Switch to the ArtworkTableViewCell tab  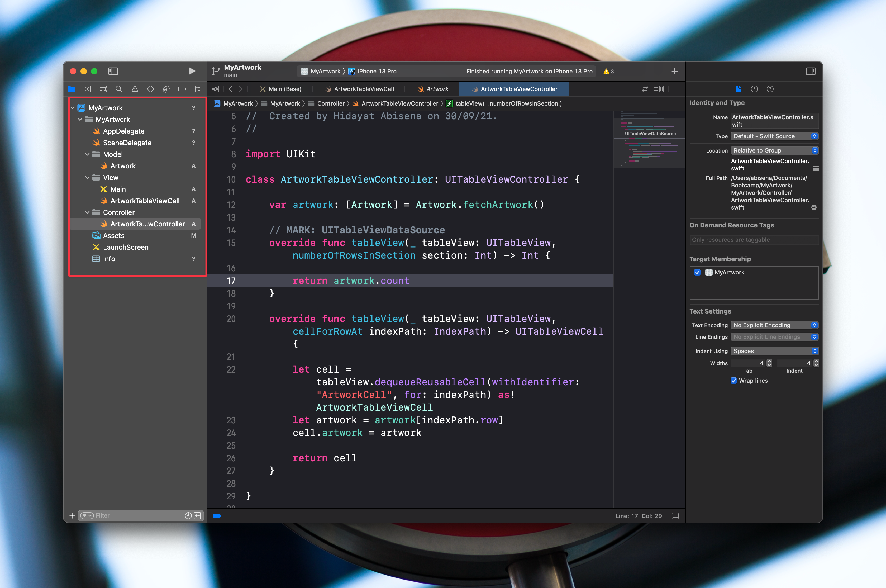coord(359,89)
